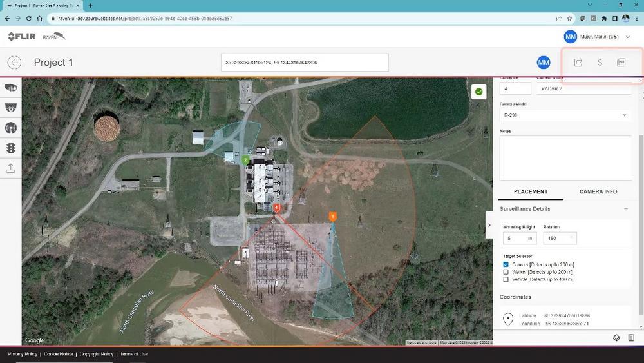The width and height of the screenshot is (644, 363).
Task: Click the upload icon in left sidebar
Action: [x=11, y=168]
